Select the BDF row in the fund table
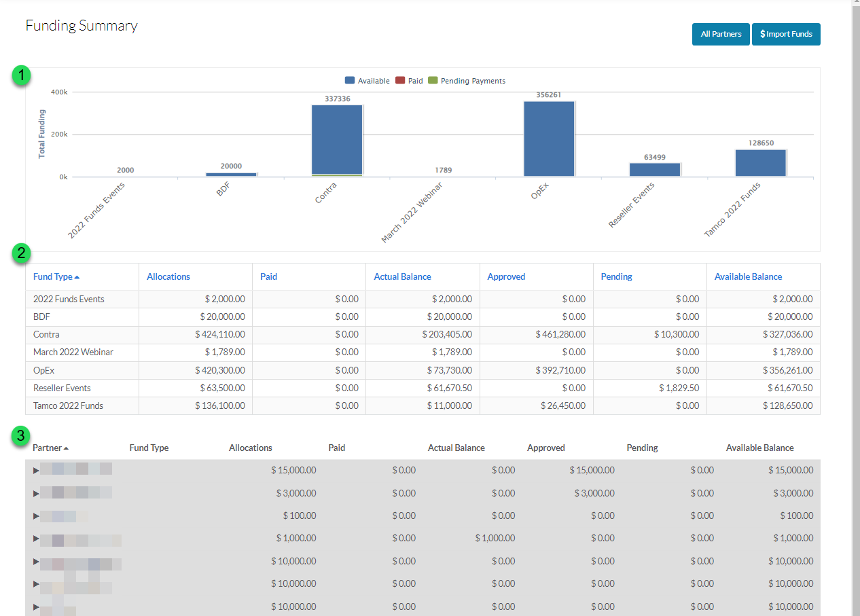 pyautogui.click(x=272, y=316)
